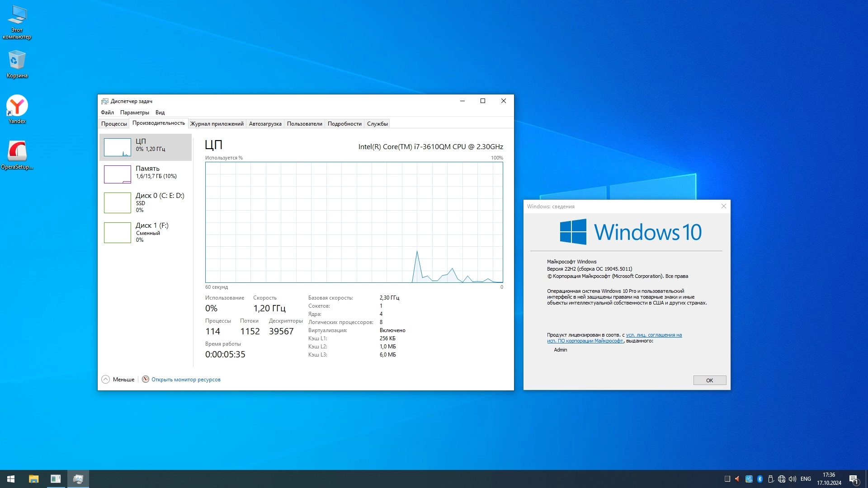
Task: Open the Yandex browser desktop icon
Action: pos(17,108)
